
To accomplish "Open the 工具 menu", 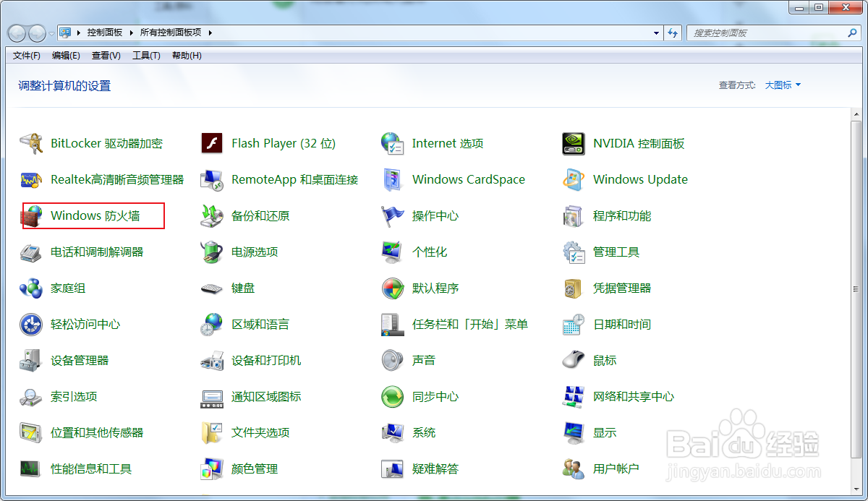I will point(146,56).
